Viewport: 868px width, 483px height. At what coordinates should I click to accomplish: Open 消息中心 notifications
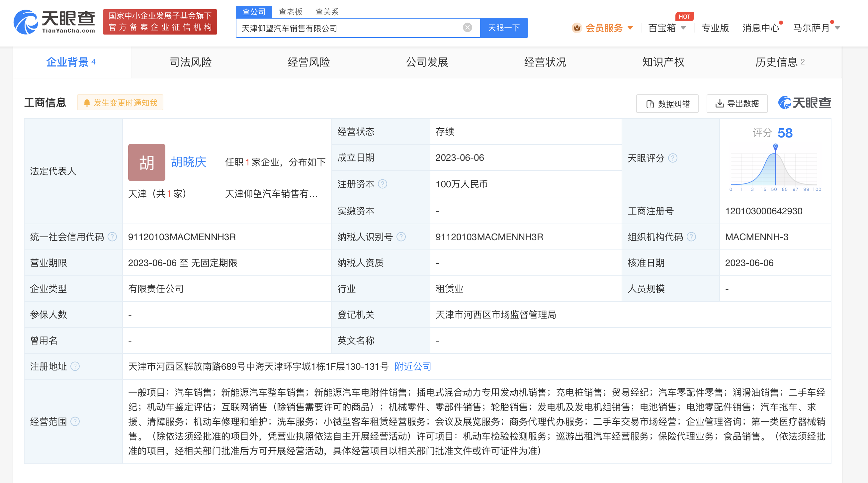tap(761, 28)
